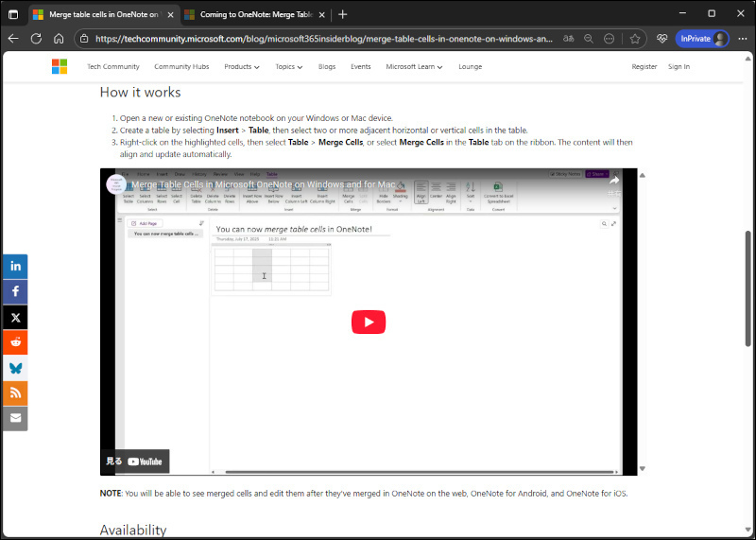The width and height of the screenshot is (756, 540).
Task: Open the RSS feed icon
Action: click(x=15, y=392)
